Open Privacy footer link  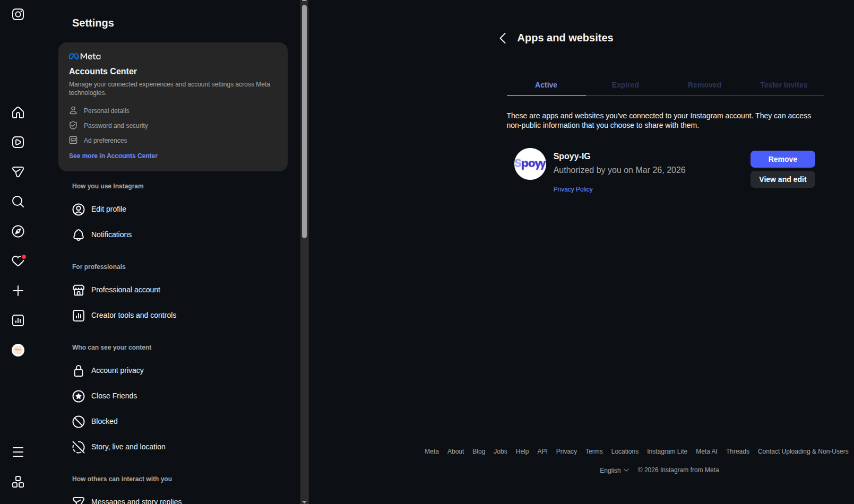click(566, 451)
